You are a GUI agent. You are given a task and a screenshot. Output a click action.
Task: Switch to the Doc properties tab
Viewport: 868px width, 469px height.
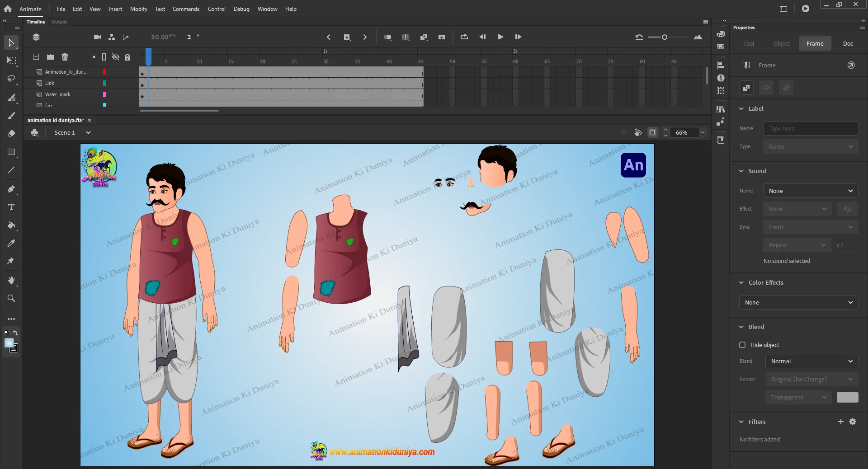tap(848, 43)
